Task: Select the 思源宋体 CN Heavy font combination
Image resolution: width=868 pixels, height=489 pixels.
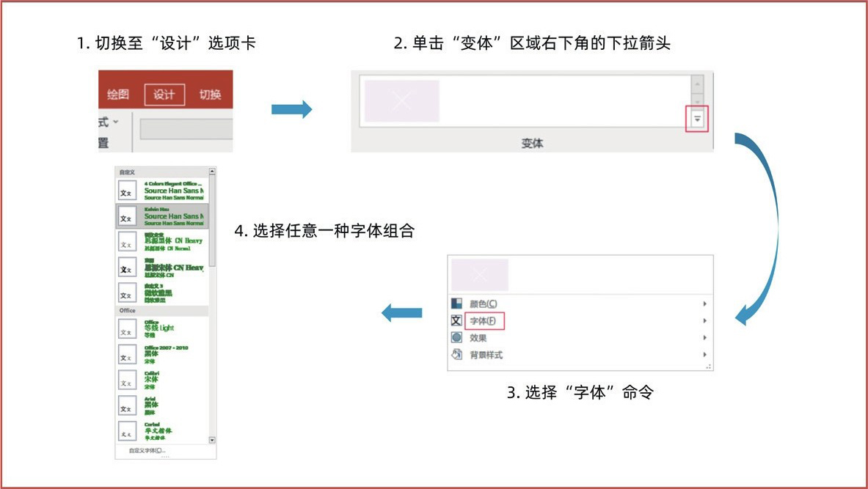Action: (162, 268)
